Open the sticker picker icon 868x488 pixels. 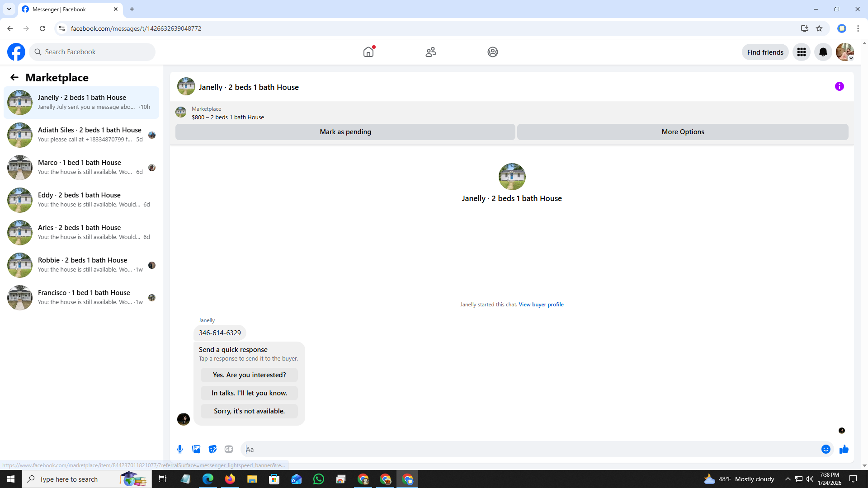212,449
